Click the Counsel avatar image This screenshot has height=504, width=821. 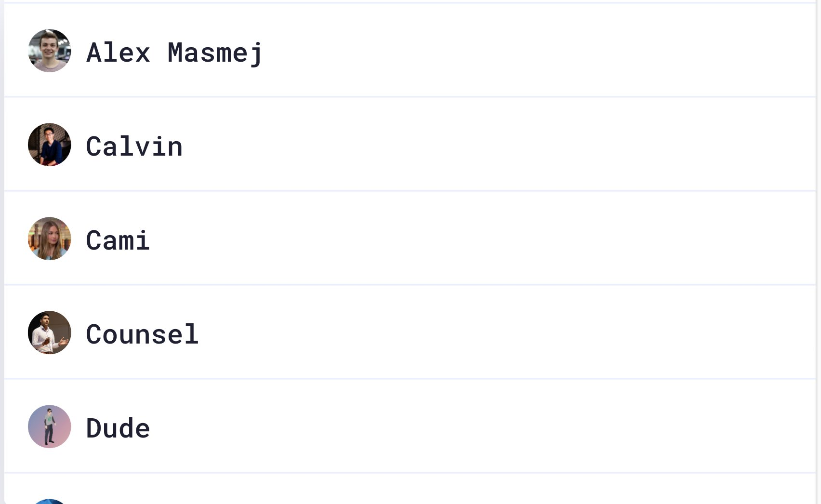pos(50,332)
